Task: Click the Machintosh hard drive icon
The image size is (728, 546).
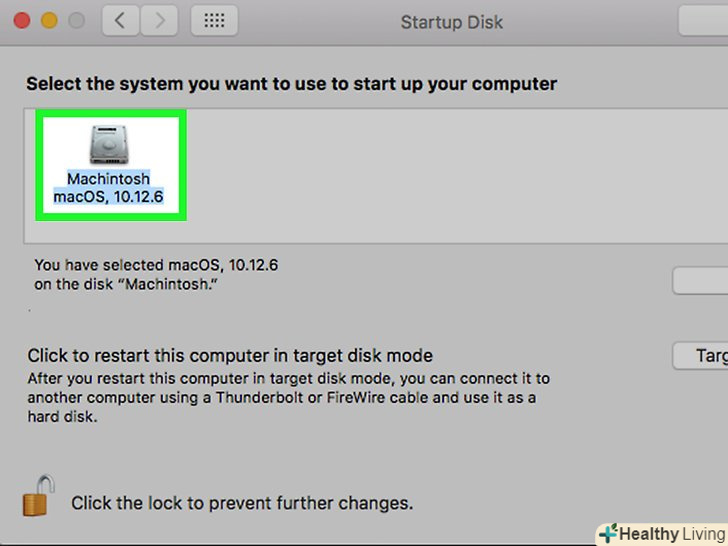Action: tap(109, 144)
